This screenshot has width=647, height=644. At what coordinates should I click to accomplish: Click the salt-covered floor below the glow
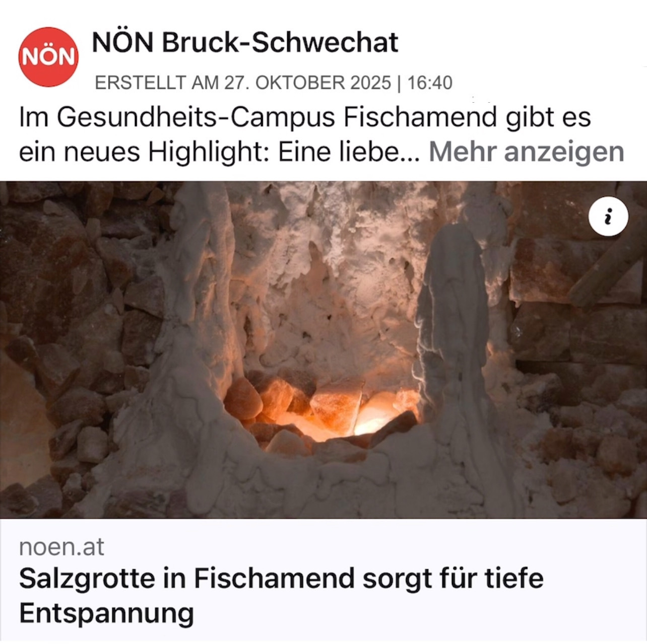pyautogui.click(x=322, y=483)
